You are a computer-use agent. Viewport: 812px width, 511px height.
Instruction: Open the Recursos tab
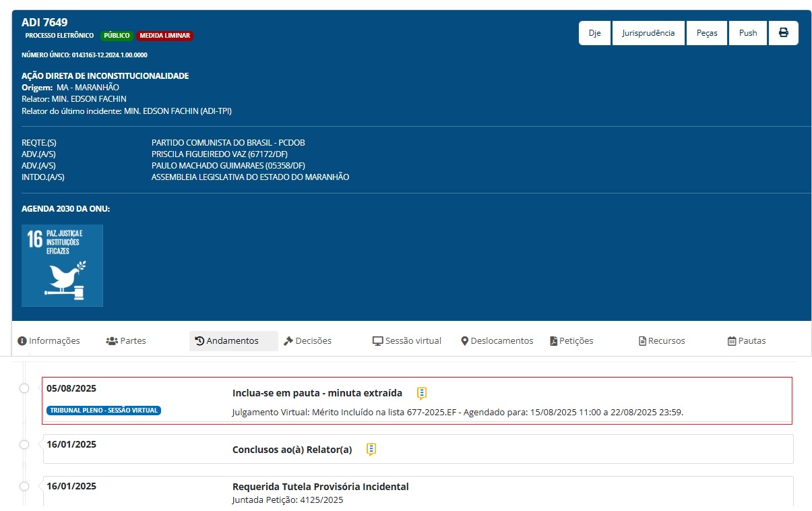(661, 341)
